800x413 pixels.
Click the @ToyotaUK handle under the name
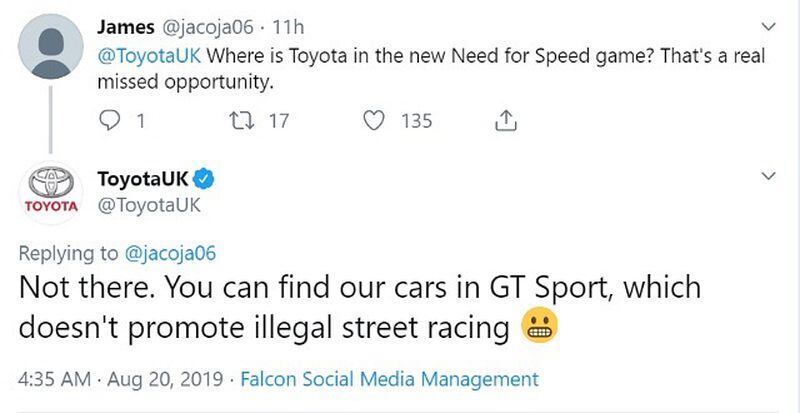(149, 205)
